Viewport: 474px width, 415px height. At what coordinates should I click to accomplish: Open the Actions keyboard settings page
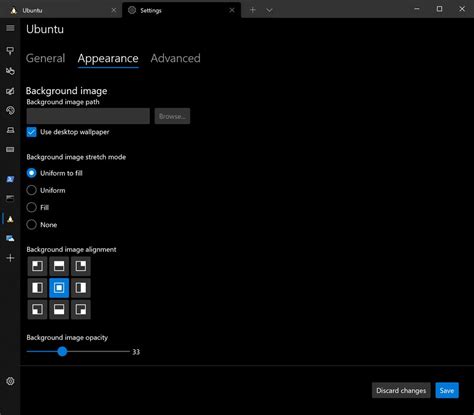[10, 149]
